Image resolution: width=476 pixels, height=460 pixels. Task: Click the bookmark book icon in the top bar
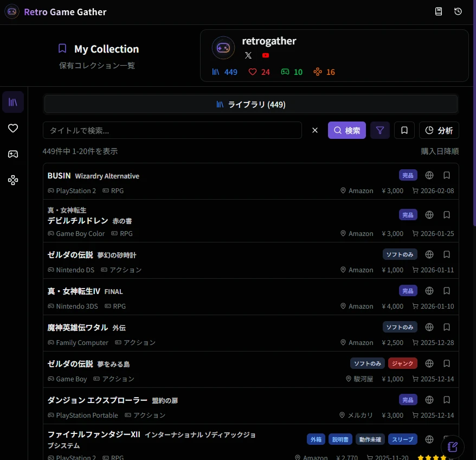[439, 11]
